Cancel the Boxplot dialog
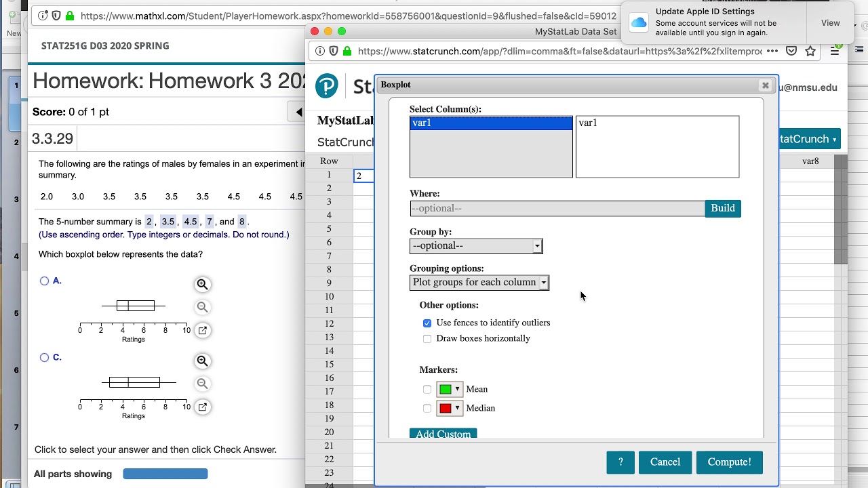868x488 pixels. (x=665, y=462)
